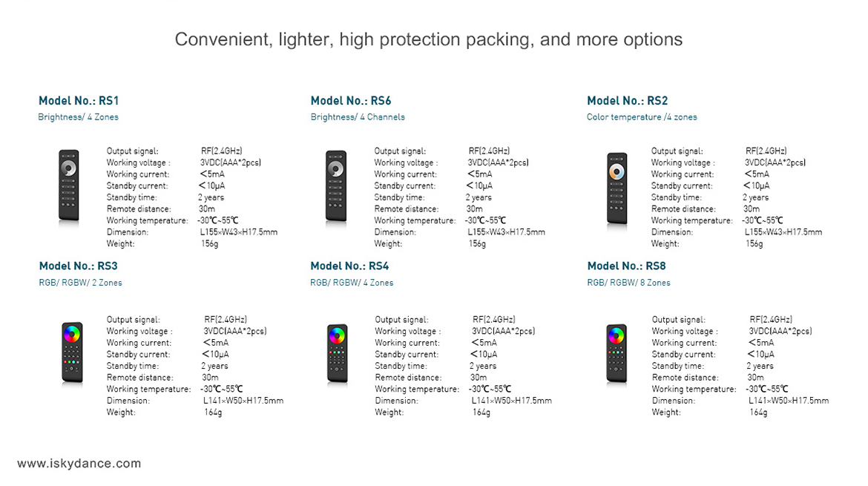Select the Model No.: RS3 heading
The image size is (868, 486).
pos(78,266)
